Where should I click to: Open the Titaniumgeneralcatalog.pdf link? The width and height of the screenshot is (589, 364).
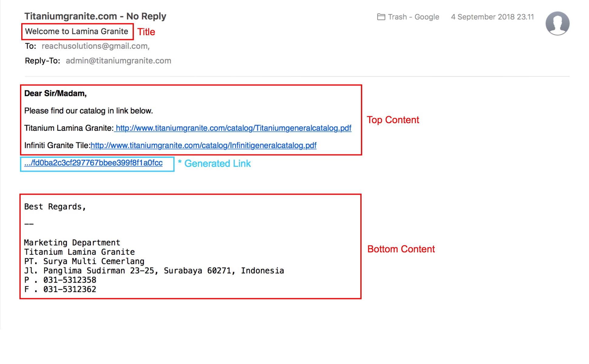(x=233, y=128)
